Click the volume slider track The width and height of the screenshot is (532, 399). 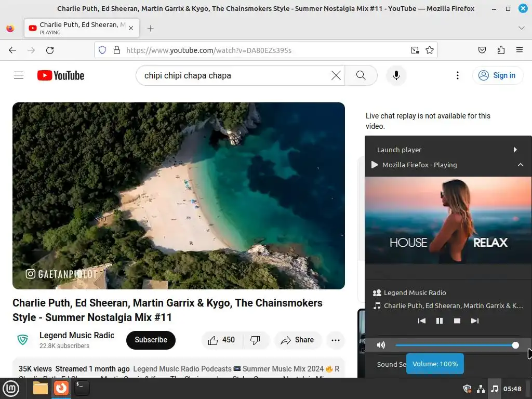[x=457, y=345]
